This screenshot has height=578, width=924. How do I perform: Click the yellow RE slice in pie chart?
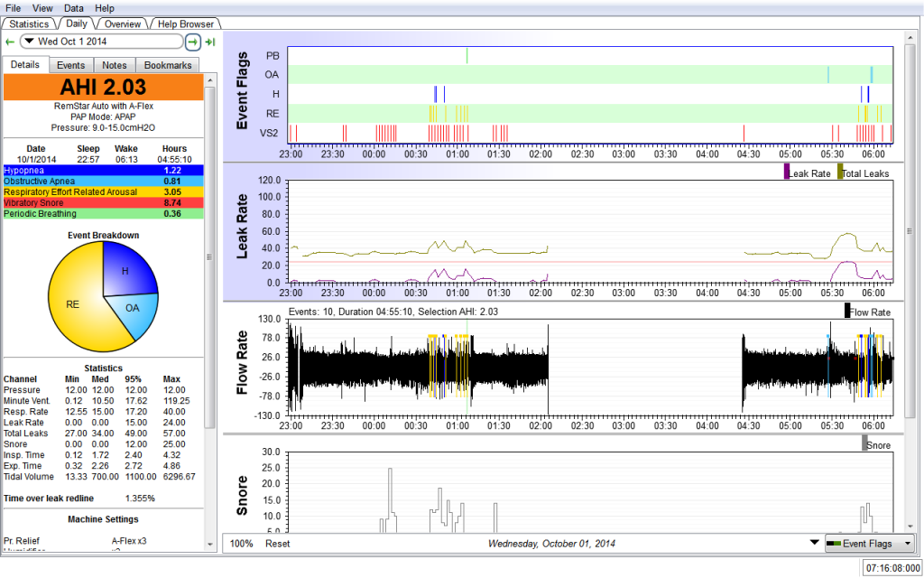coord(72,303)
